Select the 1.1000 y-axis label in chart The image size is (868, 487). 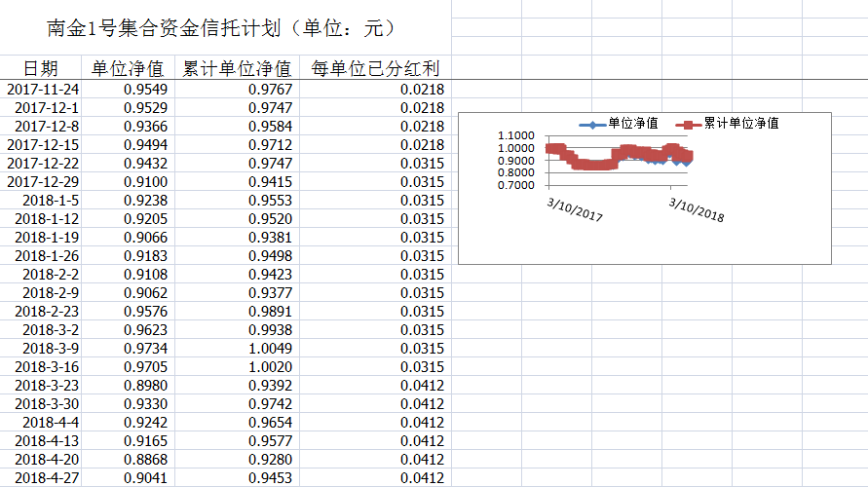[x=515, y=135]
